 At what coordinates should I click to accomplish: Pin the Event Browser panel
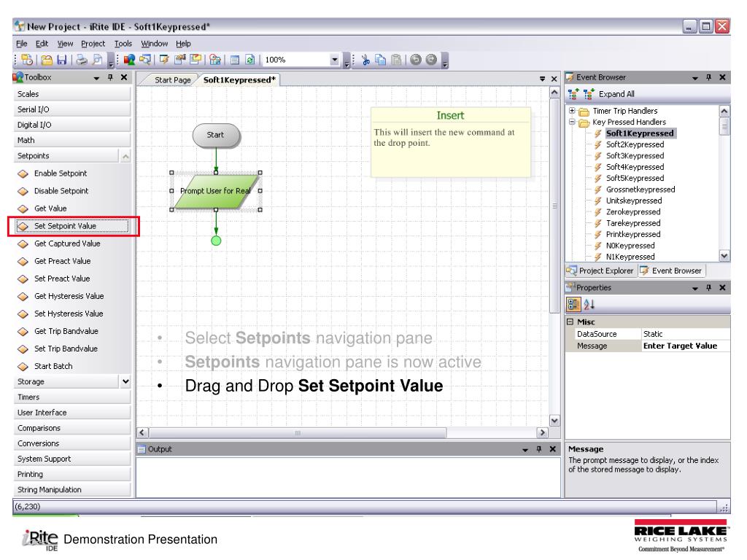coord(709,77)
